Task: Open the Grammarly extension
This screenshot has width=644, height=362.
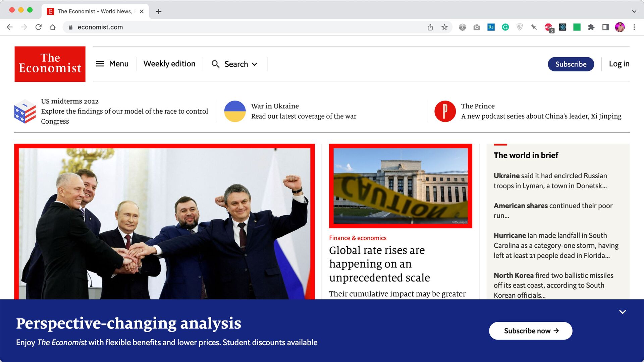Action: click(505, 27)
